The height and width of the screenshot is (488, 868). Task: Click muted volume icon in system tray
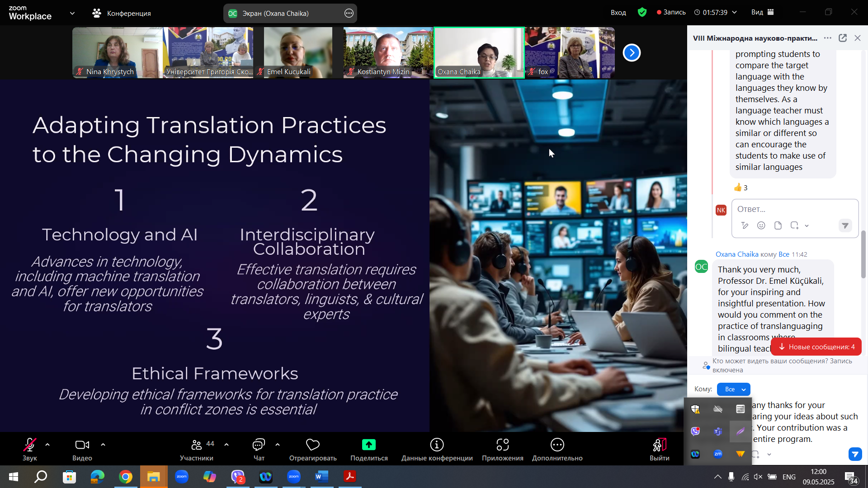point(758,477)
